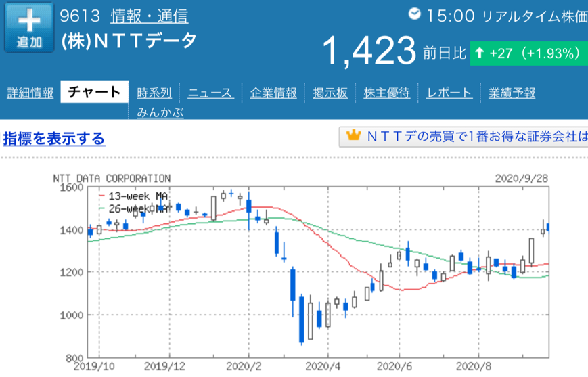Open the 掲示板 tab
This screenshot has width=588, height=377.
tap(330, 93)
